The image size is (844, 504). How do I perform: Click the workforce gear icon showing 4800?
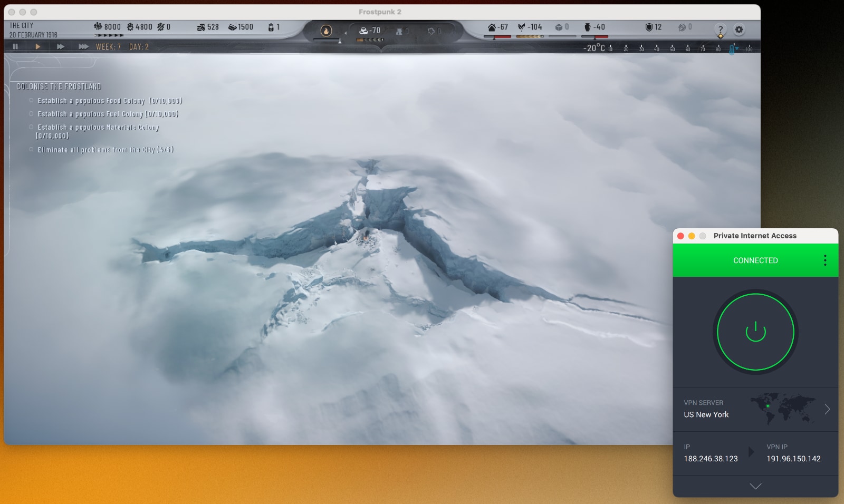[130, 27]
